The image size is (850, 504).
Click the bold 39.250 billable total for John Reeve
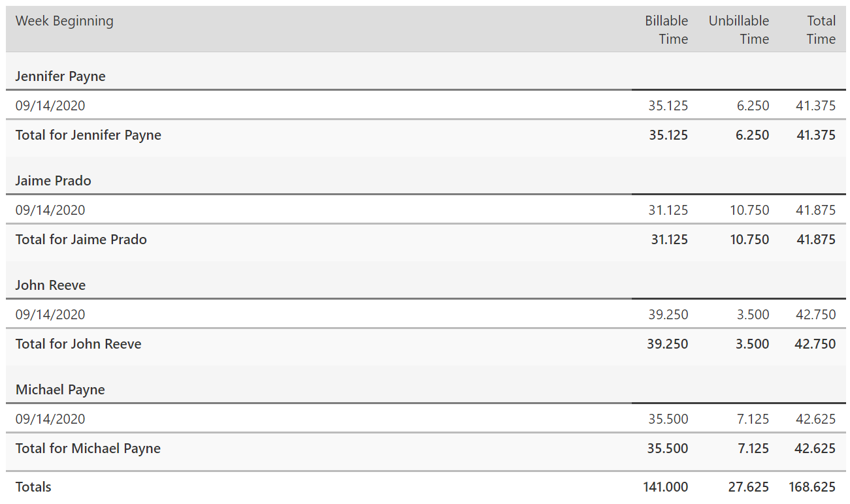tap(668, 344)
